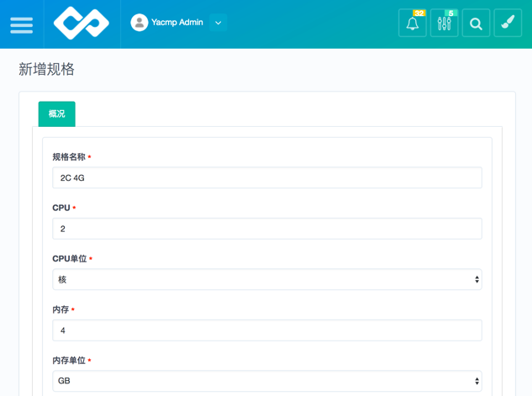Expand the Yacmp Admin account dropdown

[219, 23]
